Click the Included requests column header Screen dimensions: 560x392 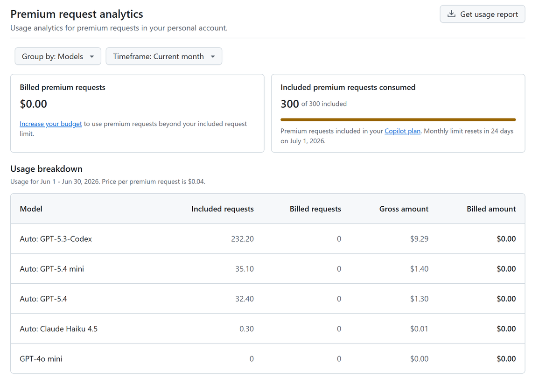(x=223, y=209)
